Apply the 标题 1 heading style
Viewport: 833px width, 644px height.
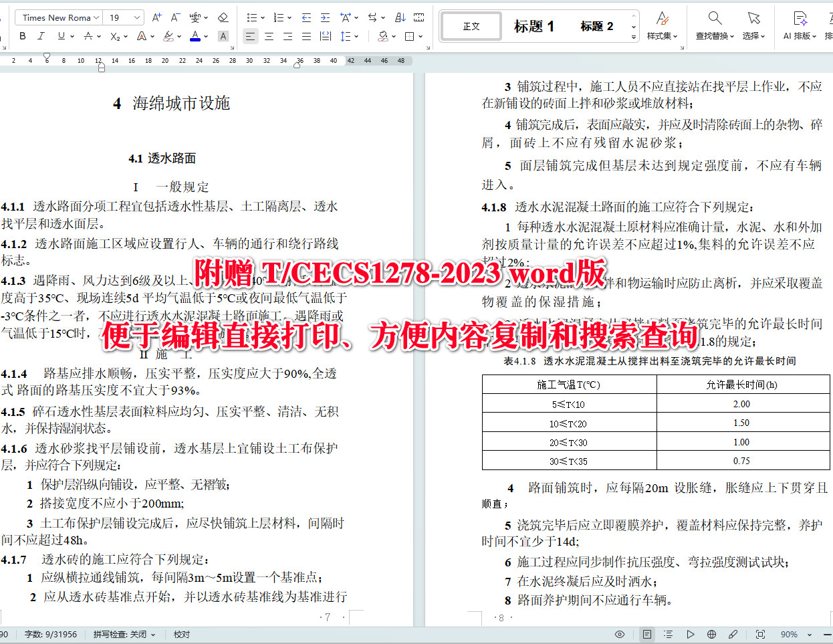click(x=533, y=26)
